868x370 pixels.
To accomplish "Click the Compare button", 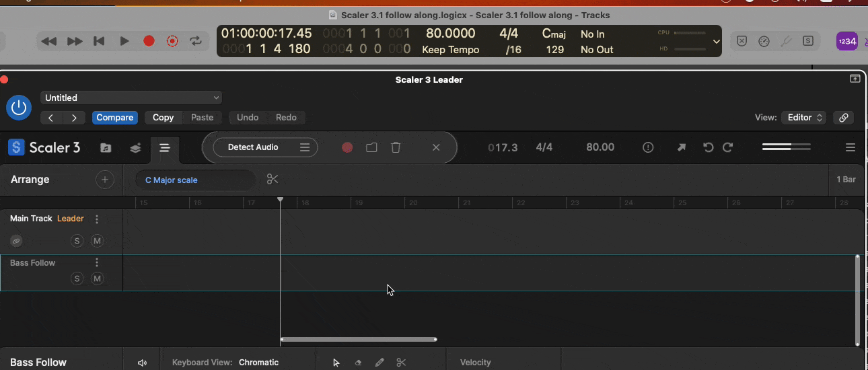I will [x=114, y=118].
